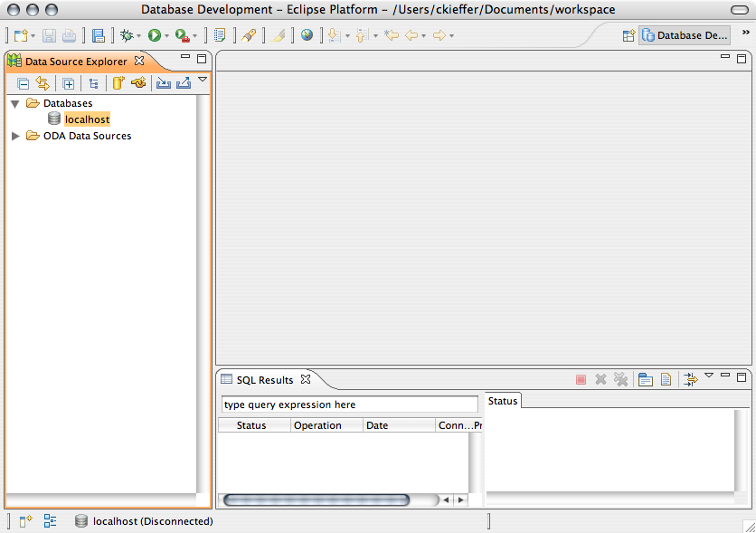Viewport: 756px width, 533px height.
Task: Select the ODA Data Sources tree item
Action: 87,136
